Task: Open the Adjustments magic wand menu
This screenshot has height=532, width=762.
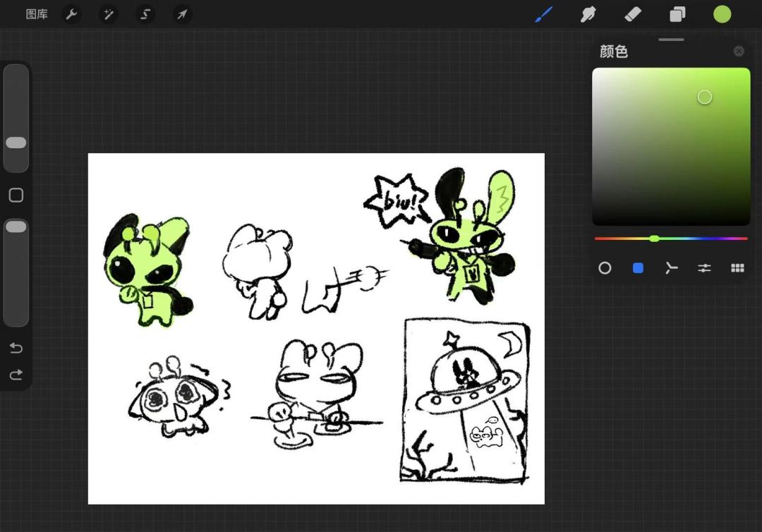Action: [108, 14]
